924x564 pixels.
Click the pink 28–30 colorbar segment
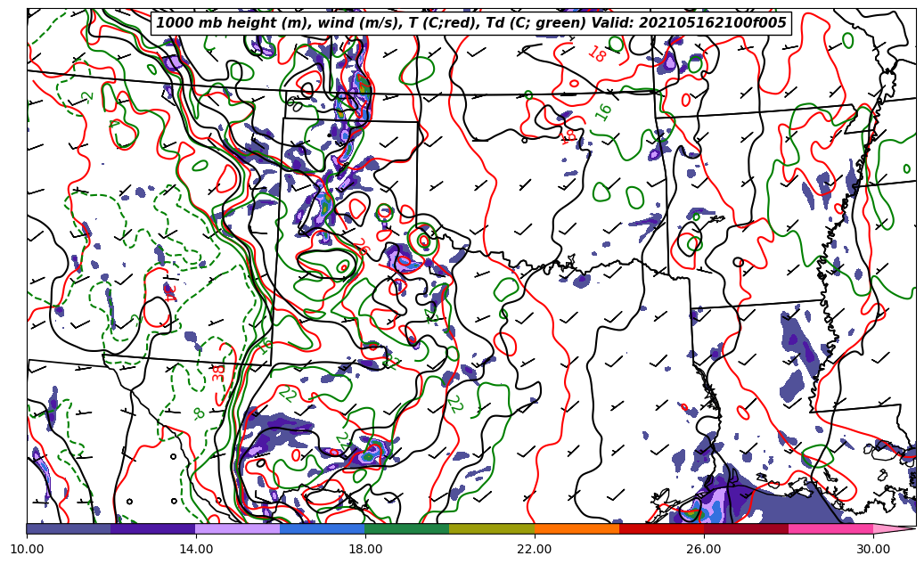click(x=830, y=528)
